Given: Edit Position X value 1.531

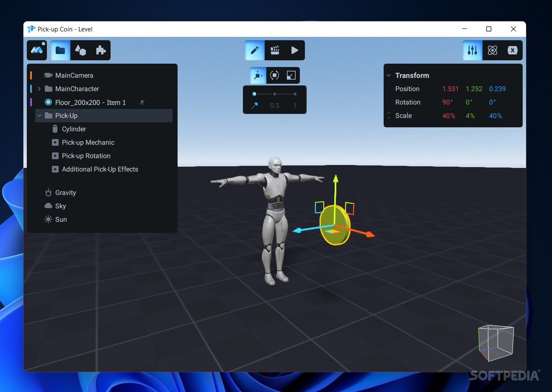Looking at the screenshot, I should tap(451, 89).
